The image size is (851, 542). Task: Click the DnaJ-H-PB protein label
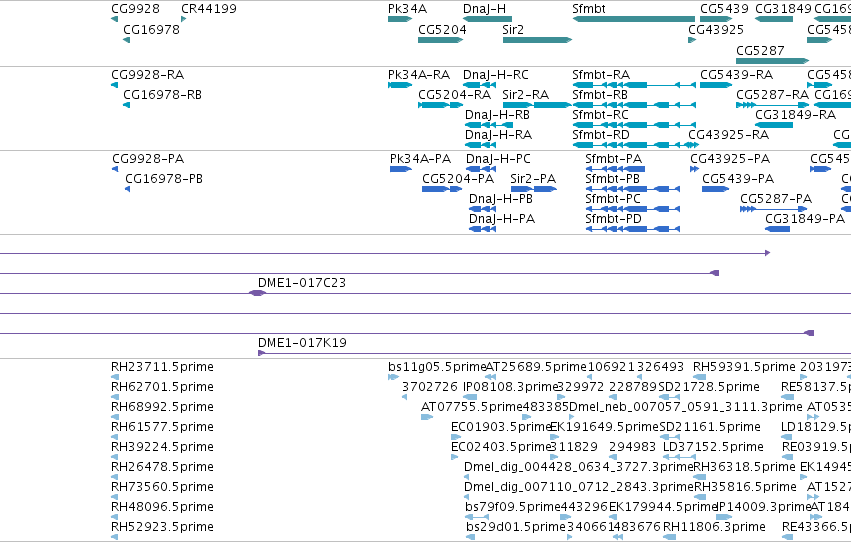coord(501,199)
